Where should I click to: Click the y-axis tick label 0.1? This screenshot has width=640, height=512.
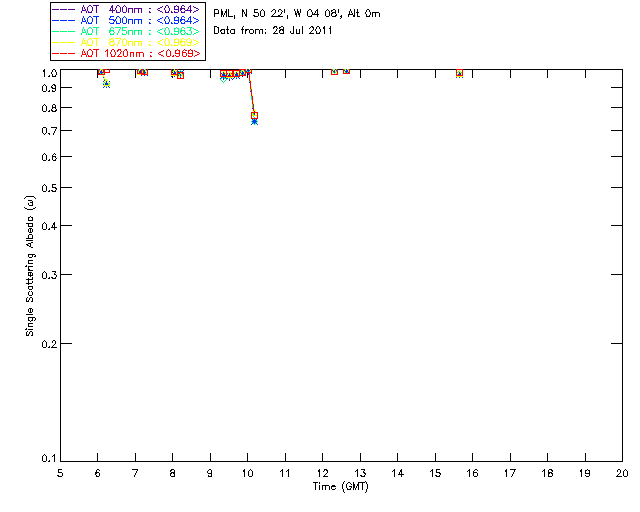(x=49, y=459)
